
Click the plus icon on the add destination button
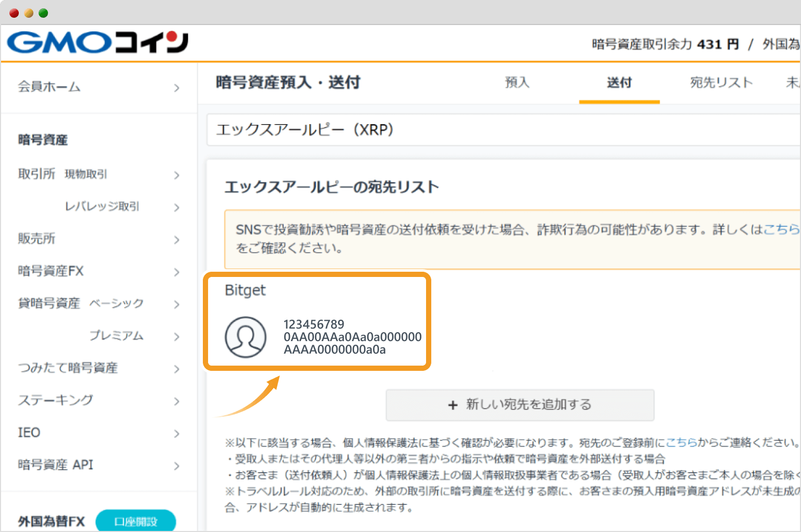[x=452, y=405]
